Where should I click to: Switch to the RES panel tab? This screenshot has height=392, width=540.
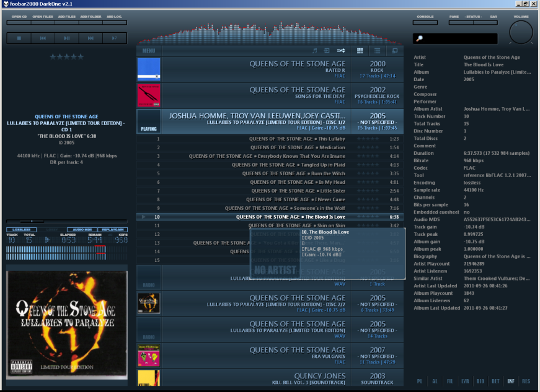526,381
